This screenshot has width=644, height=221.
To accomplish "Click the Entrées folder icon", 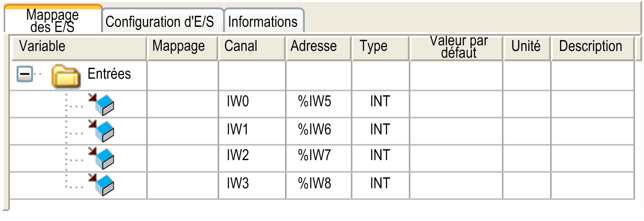I will coord(66,75).
